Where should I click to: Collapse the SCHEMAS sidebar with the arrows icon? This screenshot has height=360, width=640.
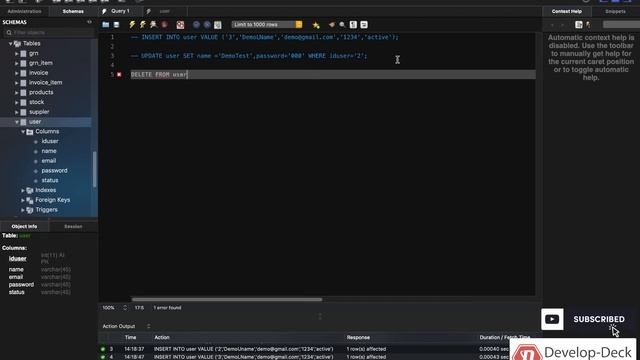click(x=89, y=22)
